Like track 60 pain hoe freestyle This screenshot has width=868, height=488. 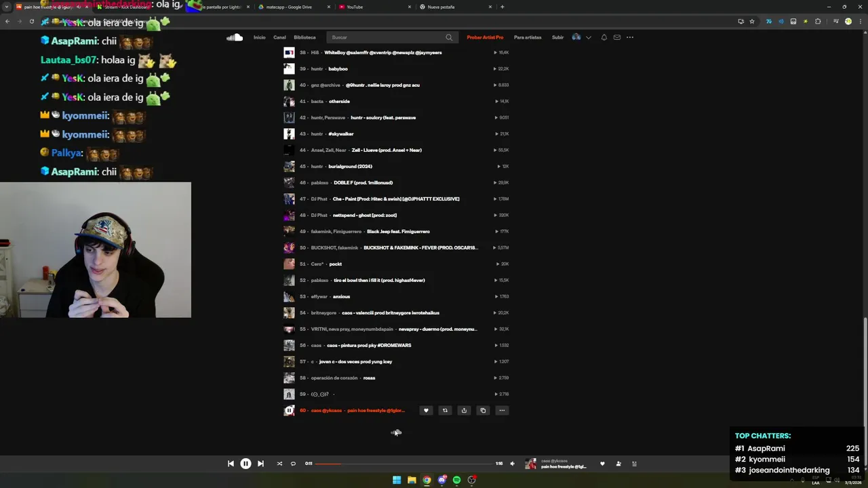point(426,410)
